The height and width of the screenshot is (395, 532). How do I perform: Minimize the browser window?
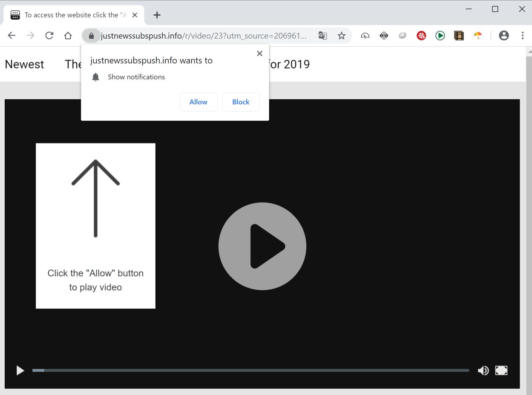pyautogui.click(x=469, y=9)
